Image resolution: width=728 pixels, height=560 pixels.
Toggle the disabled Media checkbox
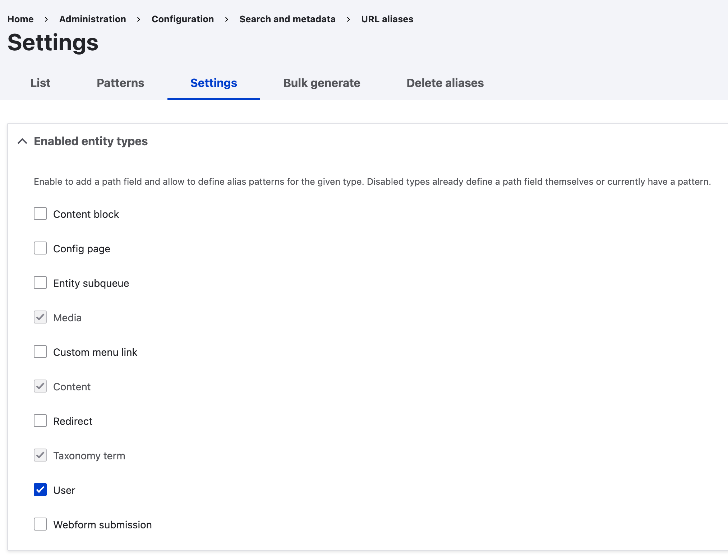[40, 317]
